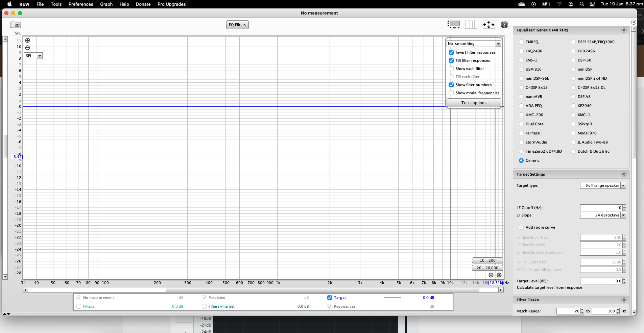Increment the LF Cutoff stepper
The width and height of the screenshot is (644, 333).
(x=624, y=206)
